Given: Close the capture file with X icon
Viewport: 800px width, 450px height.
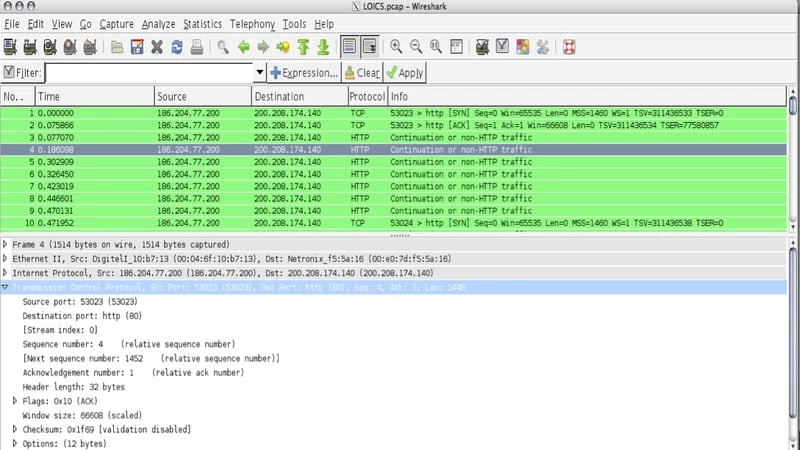Looking at the screenshot, I should click(x=157, y=46).
